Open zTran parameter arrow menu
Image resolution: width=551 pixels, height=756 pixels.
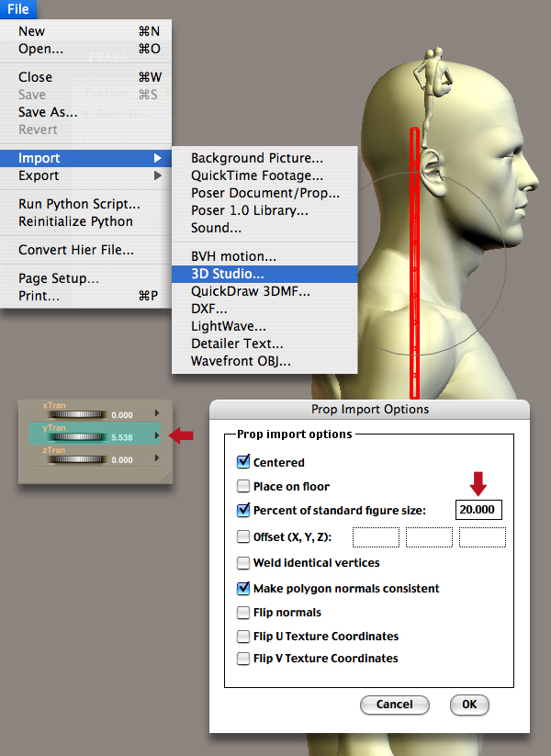157,457
